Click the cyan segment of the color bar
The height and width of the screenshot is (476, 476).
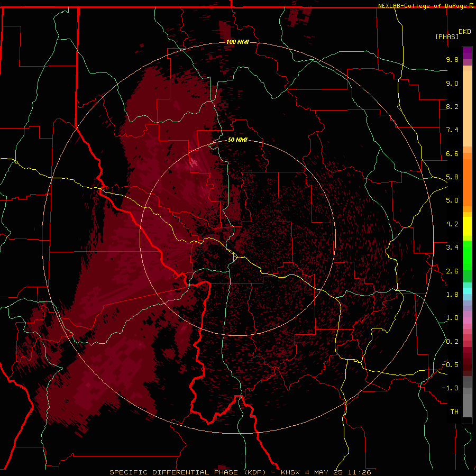(x=467, y=291)
